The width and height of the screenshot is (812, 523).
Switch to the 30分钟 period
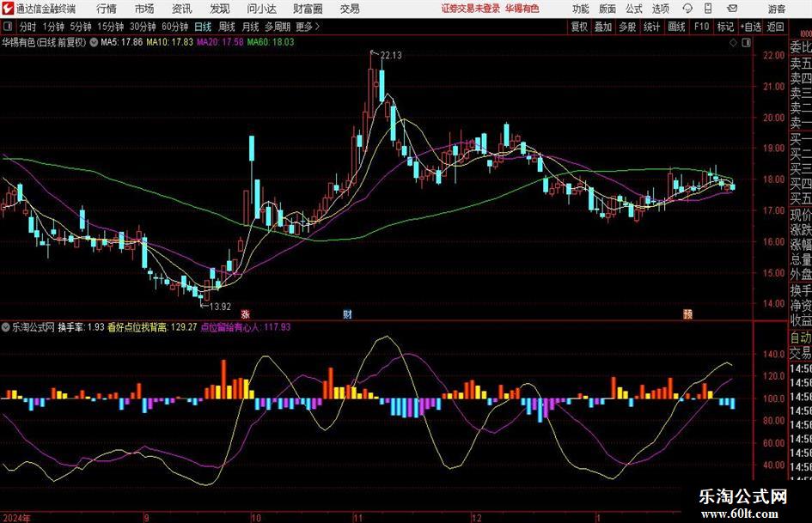[143, 27]
